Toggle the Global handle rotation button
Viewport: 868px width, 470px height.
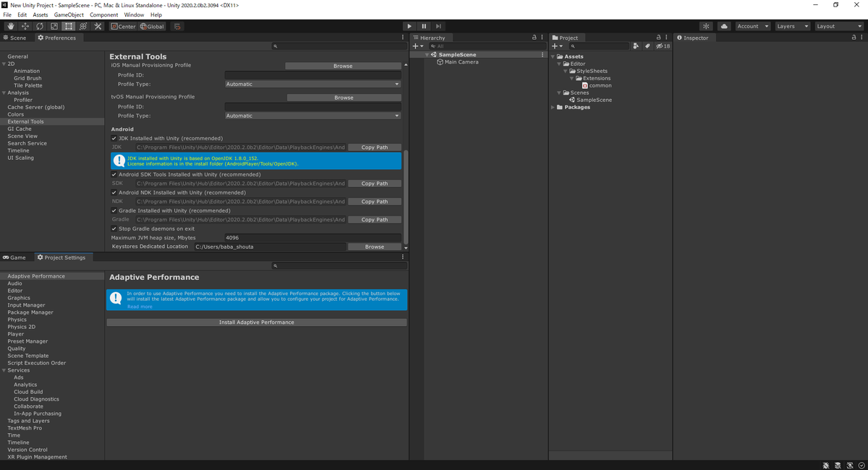pyautogui.click(x=152, y=26)
